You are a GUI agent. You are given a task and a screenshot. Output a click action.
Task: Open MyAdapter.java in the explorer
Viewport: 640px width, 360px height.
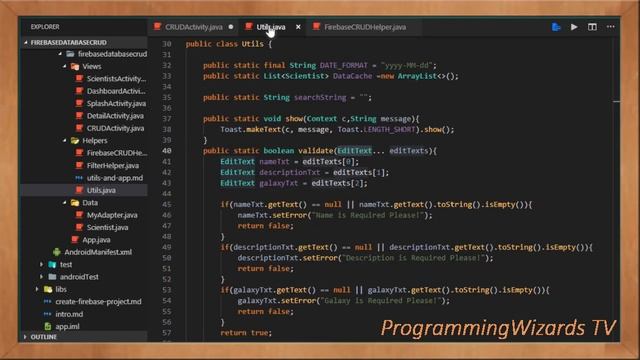tap(112, 215)
